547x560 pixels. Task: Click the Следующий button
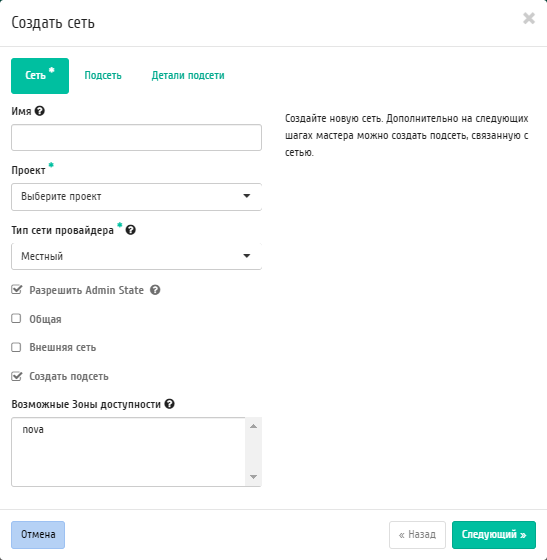(x=494, y=535)
